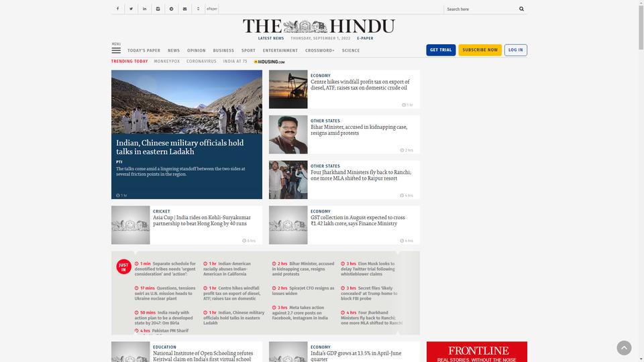The height and width of the screenshot is (362, 644).
Task: Open 'Four Jharkhand Ministers fly back' headline
Action: [x=361, y=175]
